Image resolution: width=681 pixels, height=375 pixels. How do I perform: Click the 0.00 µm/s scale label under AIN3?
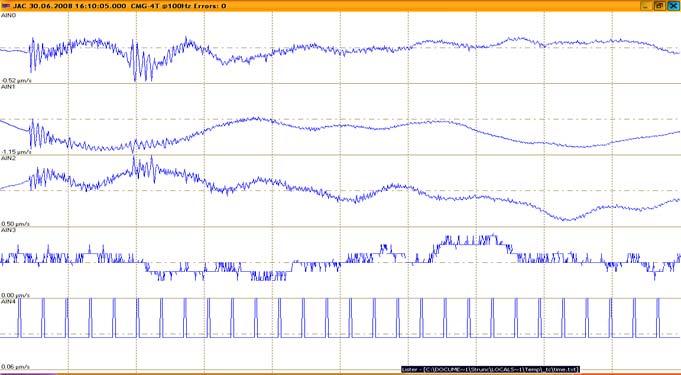pos(16,295)
